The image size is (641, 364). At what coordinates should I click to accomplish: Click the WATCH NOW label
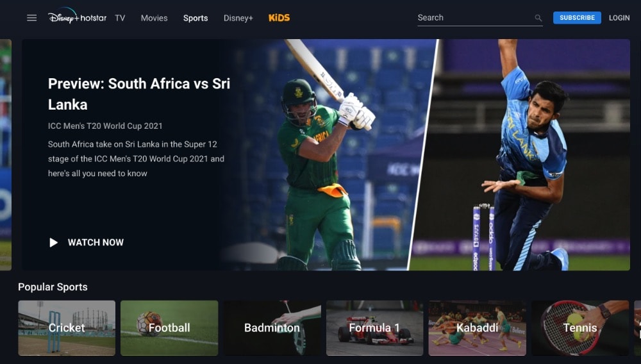pos(96,243)
